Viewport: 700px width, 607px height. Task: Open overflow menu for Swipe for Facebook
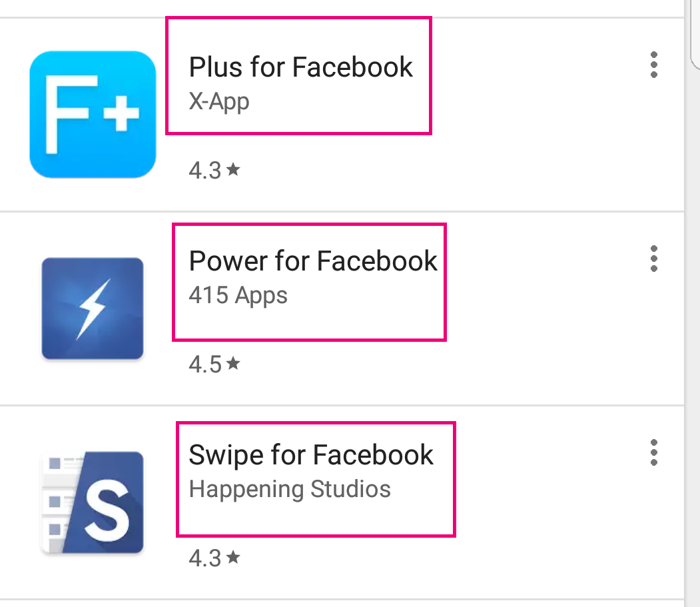(654, 452)
